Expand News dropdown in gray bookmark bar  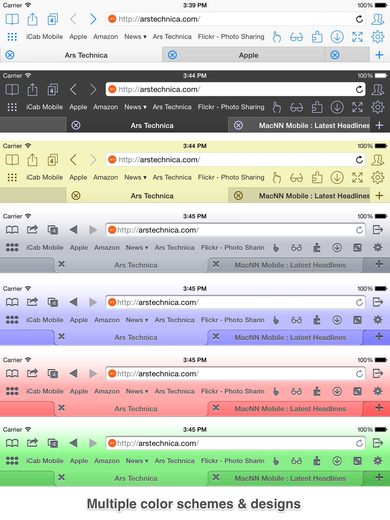tap(137, 247)
